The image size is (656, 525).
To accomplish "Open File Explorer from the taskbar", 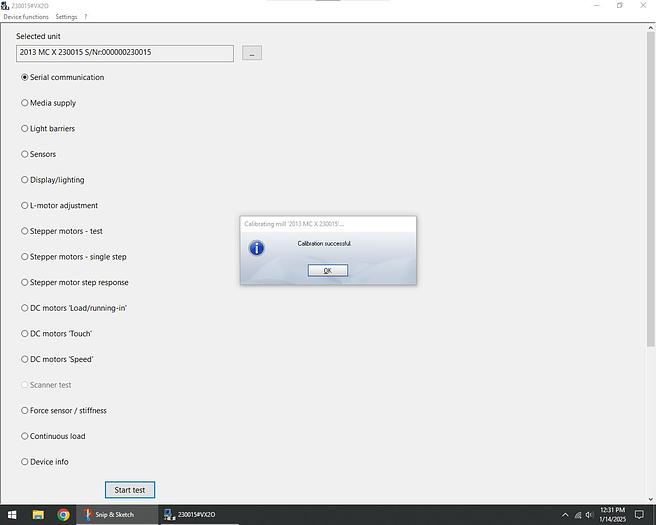I will (38, 515).
